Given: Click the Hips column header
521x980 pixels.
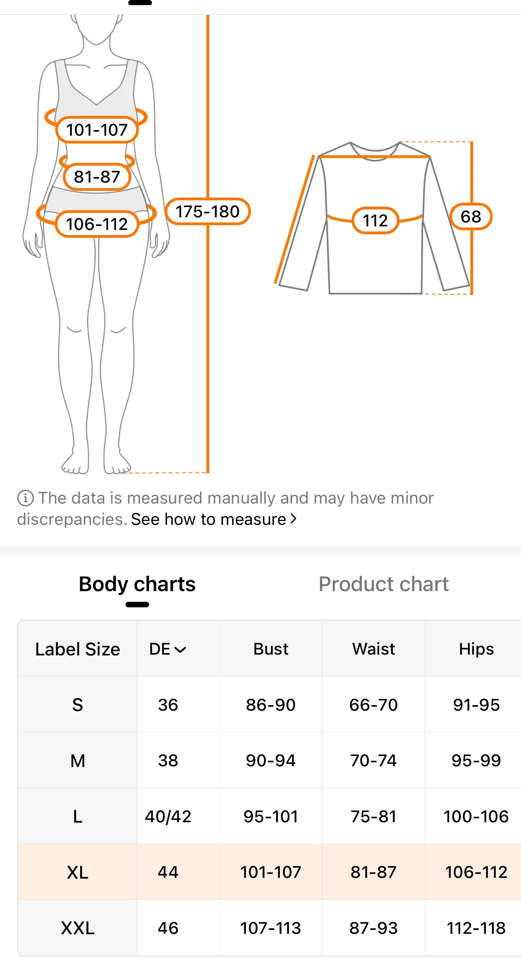Looking at the screenshot, I should (x=476, y=649).
